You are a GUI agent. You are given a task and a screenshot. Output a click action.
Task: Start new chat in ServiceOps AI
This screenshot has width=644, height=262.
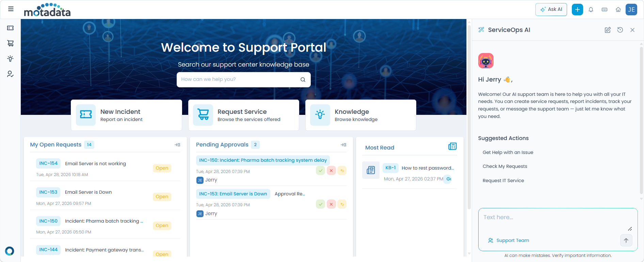pos(608,30)
